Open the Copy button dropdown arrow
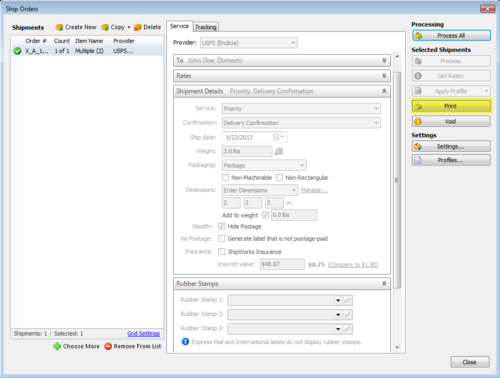 129,27
